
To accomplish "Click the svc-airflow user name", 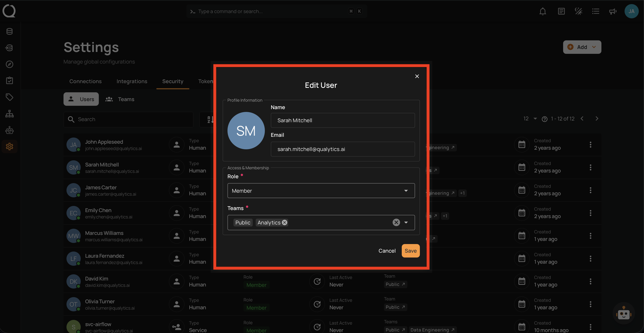I will [98, 324].
